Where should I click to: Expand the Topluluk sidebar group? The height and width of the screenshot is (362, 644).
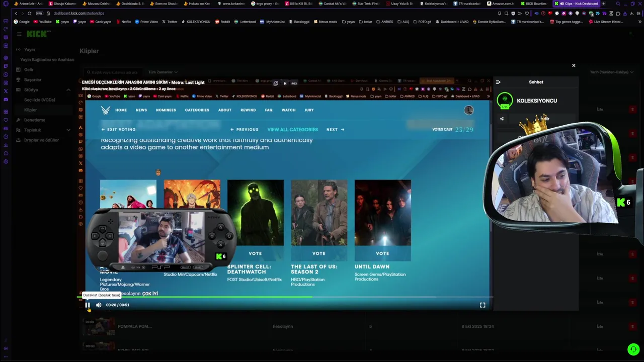click(68, 130)
